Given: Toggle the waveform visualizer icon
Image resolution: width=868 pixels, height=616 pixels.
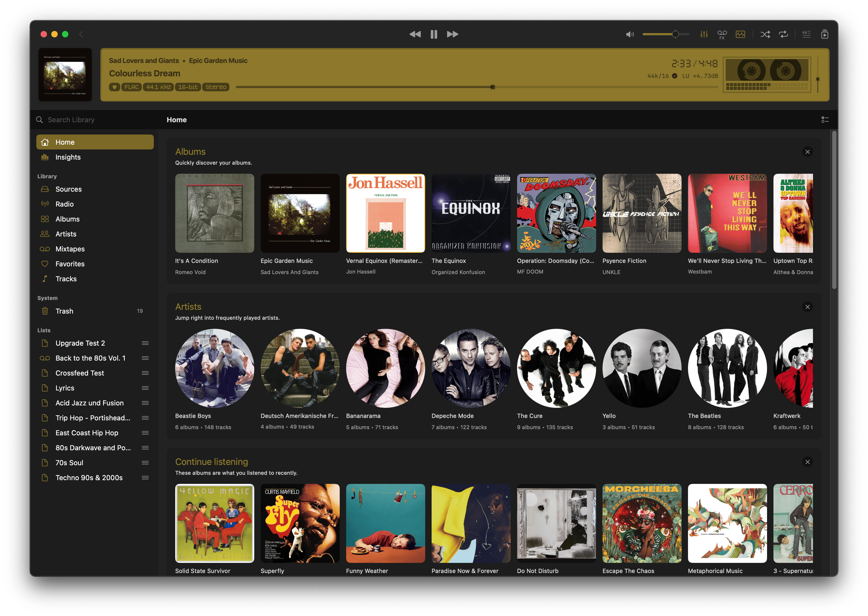Looking at the screenshot, I should (740, 34).
